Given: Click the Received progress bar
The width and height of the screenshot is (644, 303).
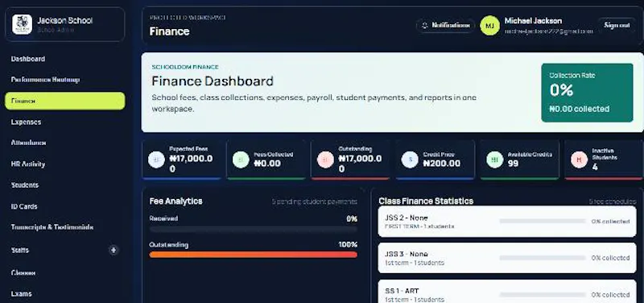Looking at the screenshot, I should 254,230.
